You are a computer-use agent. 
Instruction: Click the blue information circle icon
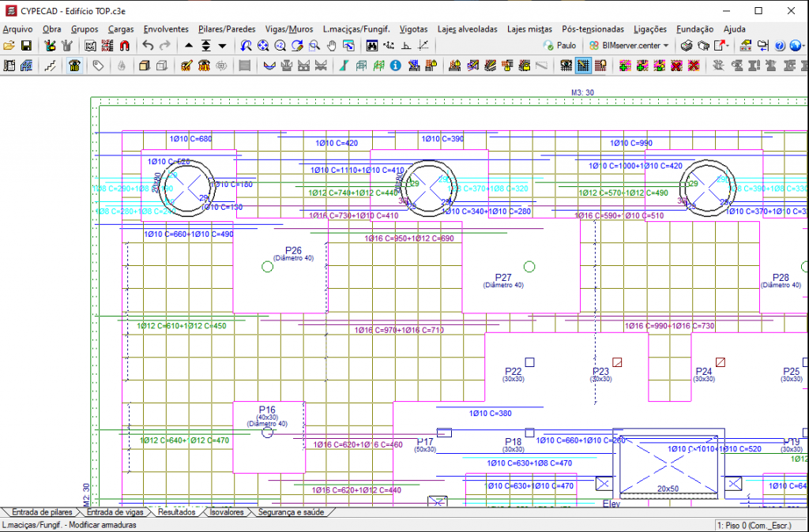click(396, 66)
